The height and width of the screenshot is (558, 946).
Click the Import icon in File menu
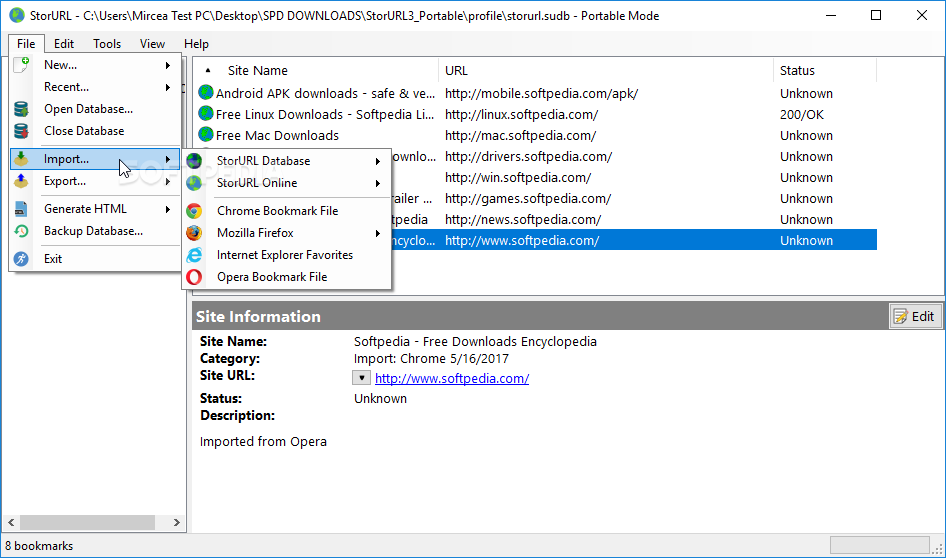[21, 159]
